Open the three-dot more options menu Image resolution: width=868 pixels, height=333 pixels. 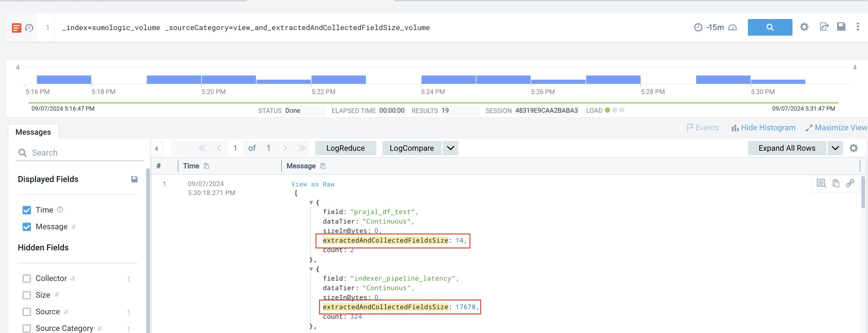coord(858,27)
